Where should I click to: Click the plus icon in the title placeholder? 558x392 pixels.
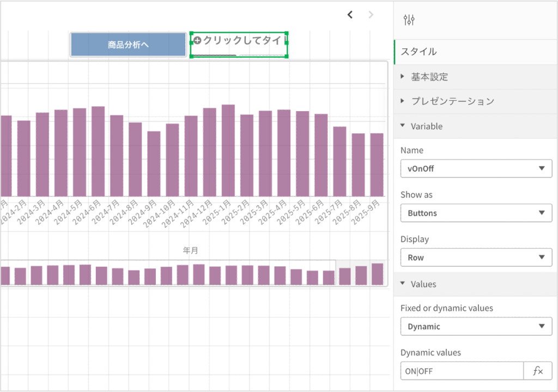197,40
